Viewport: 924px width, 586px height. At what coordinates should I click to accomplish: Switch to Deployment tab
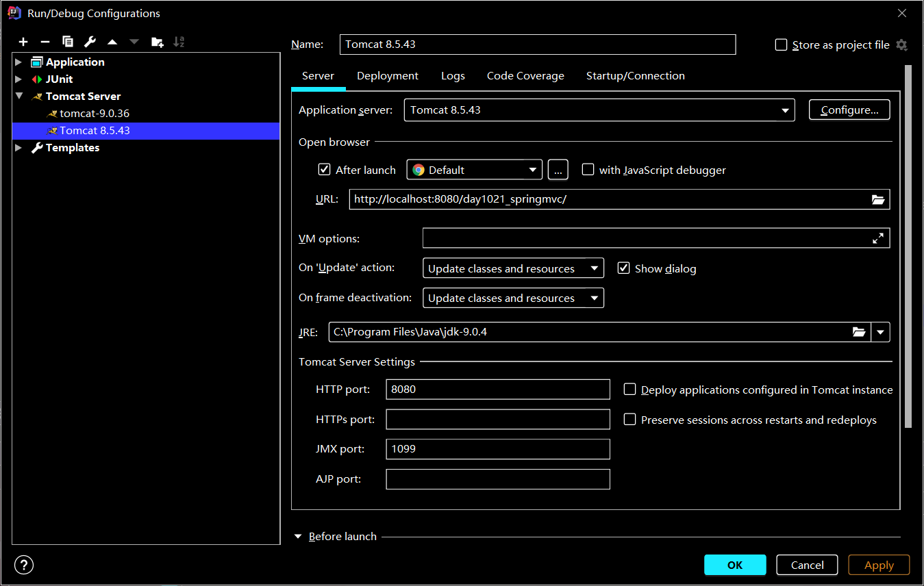pyautogui.click(x=388, y=76)
